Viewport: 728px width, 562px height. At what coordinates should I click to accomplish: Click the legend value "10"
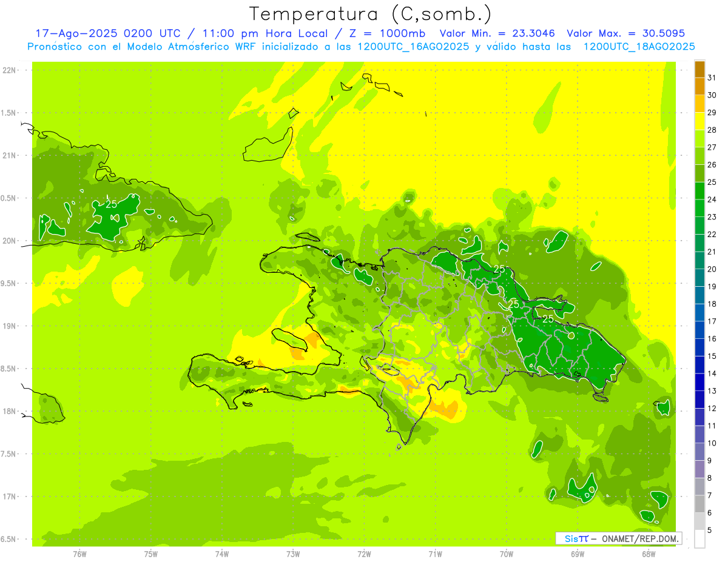point(712,443)
